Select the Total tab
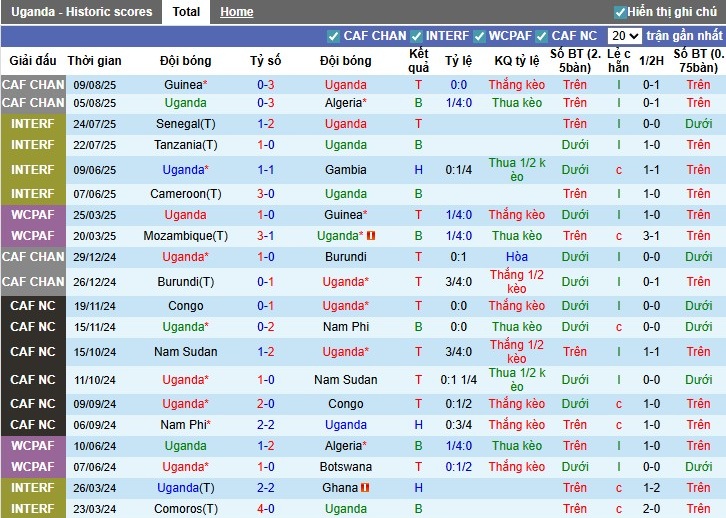The height and width of the screenshot is (518, 726). [x=186, y=12]
